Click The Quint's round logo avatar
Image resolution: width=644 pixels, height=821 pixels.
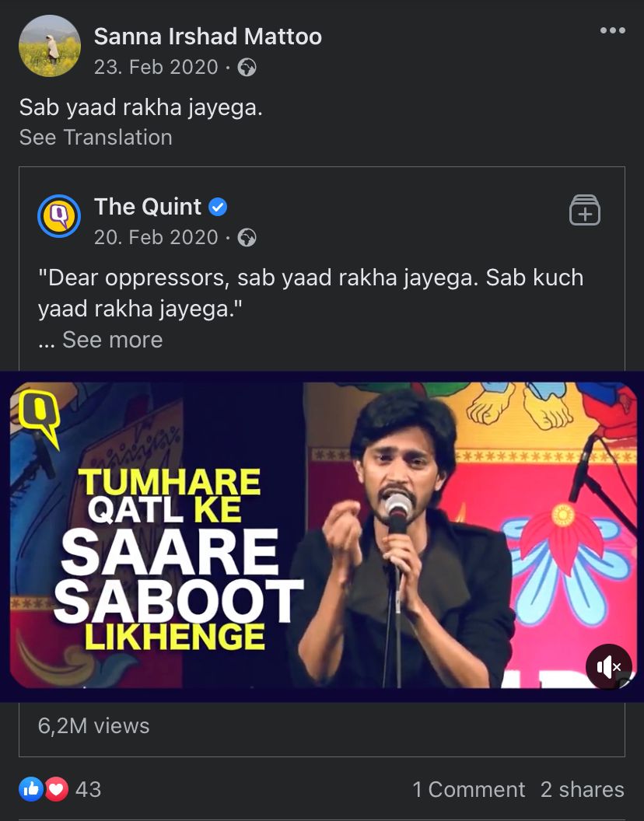[x=59, y=215]
